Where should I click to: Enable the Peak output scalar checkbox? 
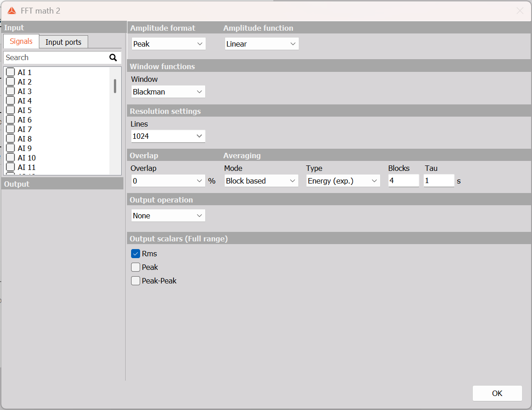pos(136,267)
